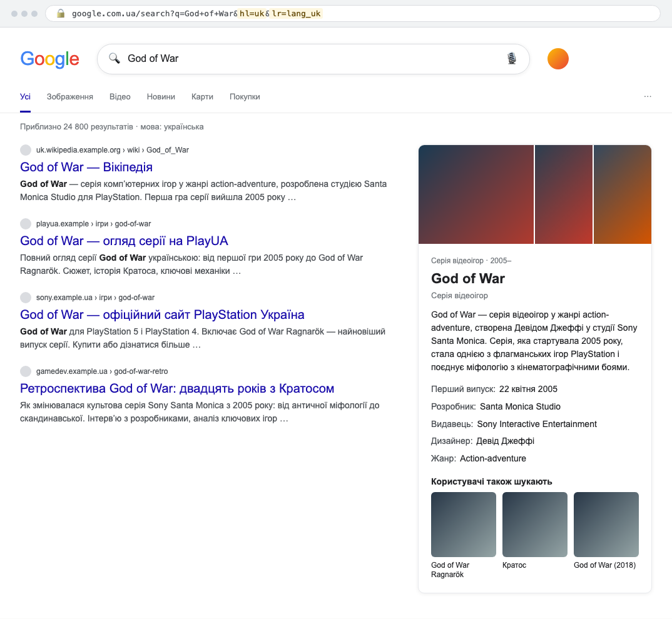Click the magnifier search icon
Image resolution: width=672 pixels, height=619 pixels.
point(114,58)
